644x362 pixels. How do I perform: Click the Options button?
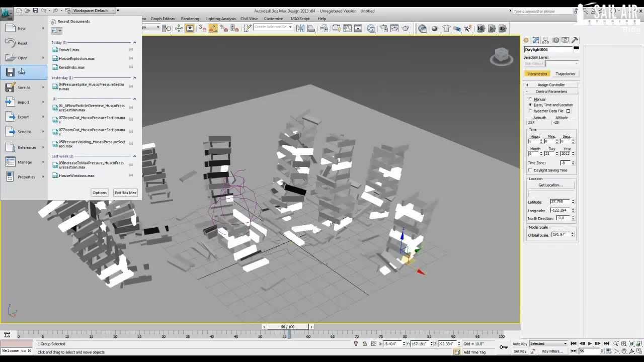(100, 193)
